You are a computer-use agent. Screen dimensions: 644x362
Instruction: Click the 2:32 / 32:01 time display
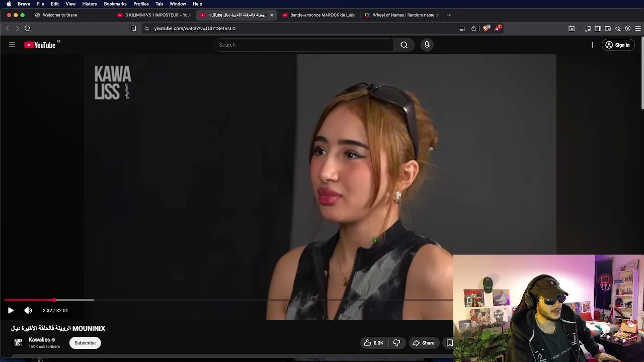pyautogui.click(x=55, y=311)
